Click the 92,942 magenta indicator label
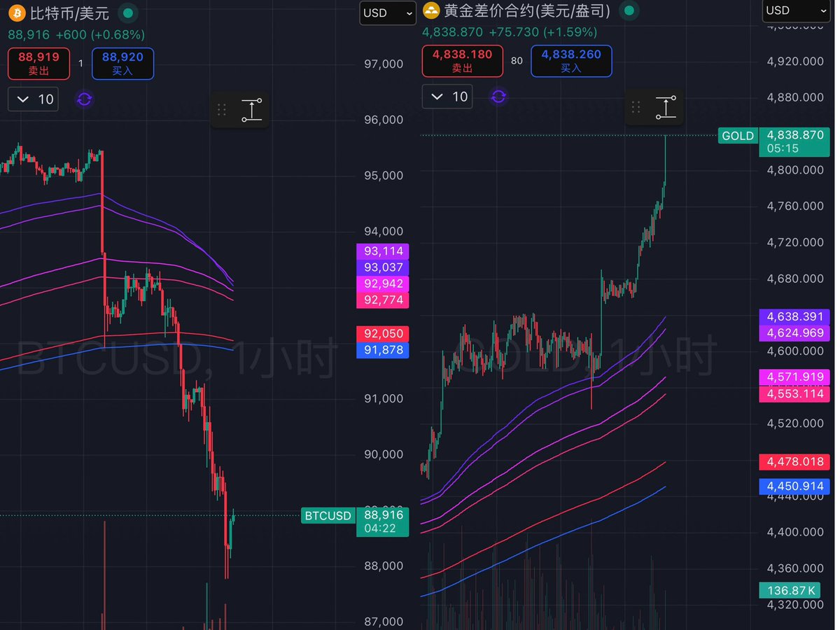Screen dimensions: 840x630 click(x=382, y=283)
